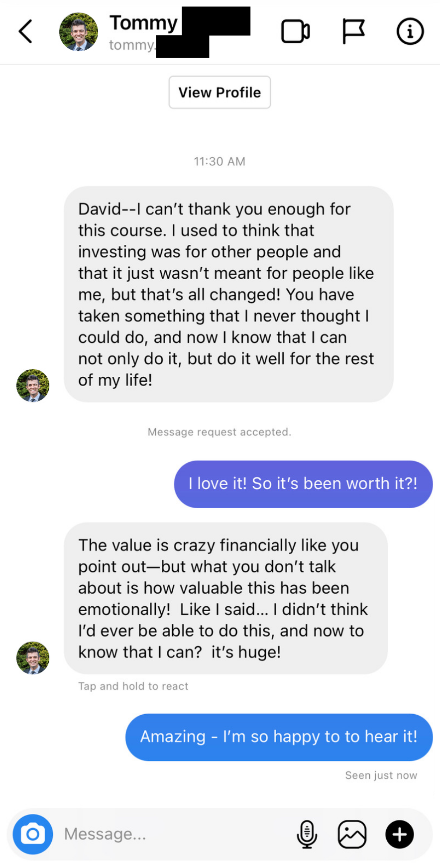Open the photo gallery icon

(x=352, y=834)
